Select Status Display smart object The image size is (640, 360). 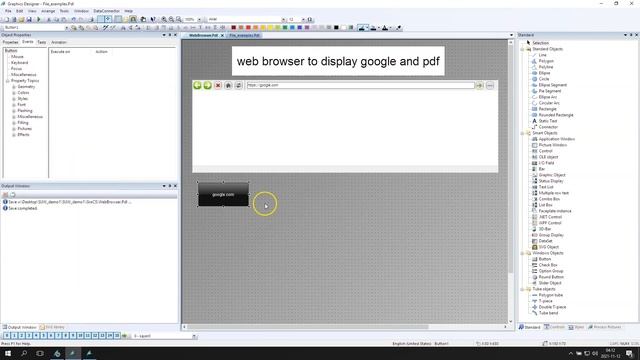(551, 181)
